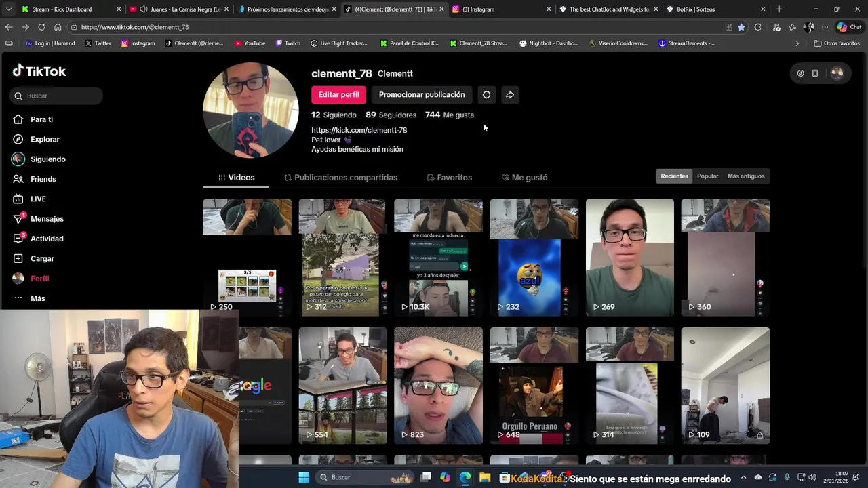Click the profile picture avatar
Image resolution: width=868 pixels, height=488 pixels.
(x=251, y=110)
